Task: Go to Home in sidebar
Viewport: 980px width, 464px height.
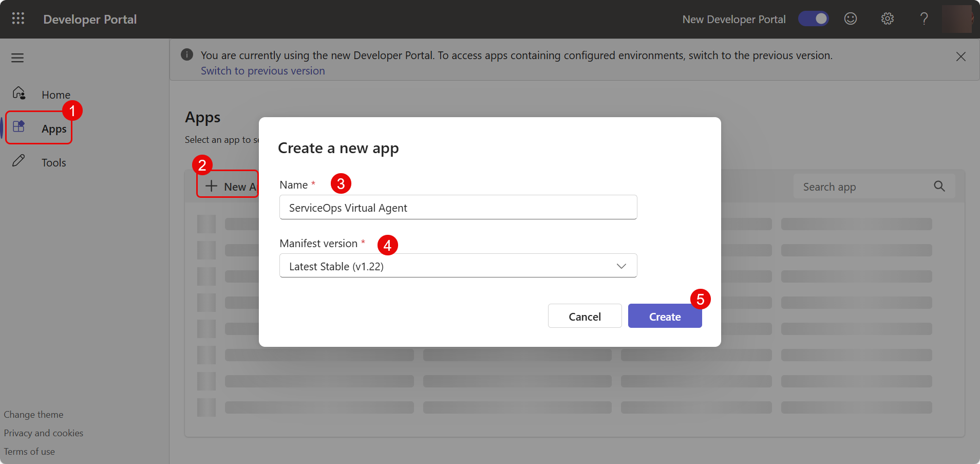Action: [55, 95]
